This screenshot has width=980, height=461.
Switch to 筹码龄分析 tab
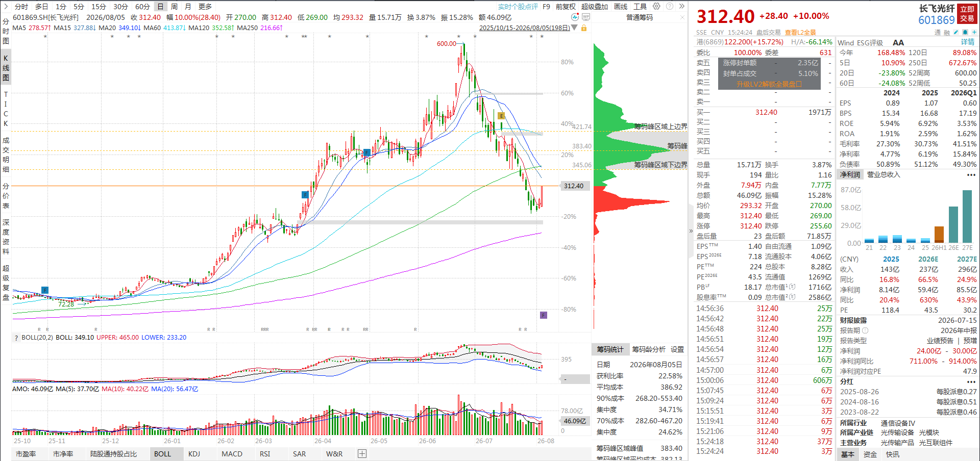point(649,349)
